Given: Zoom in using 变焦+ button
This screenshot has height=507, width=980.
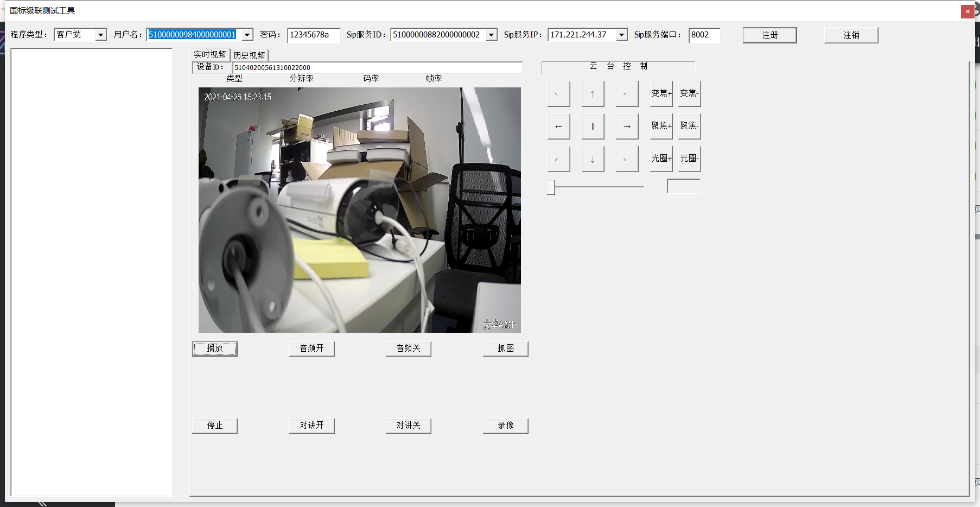Looking at the screenshot, I should [x=661, y=94].
